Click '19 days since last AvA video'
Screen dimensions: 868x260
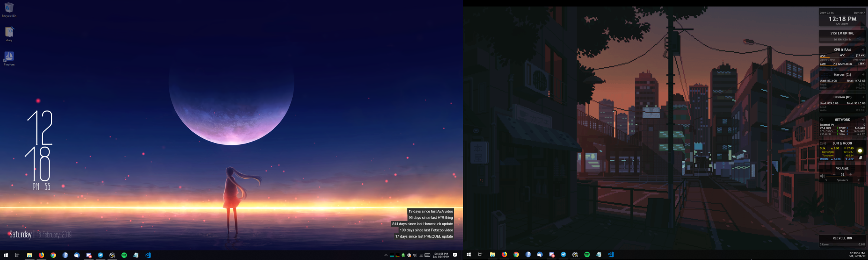click(x=430, y=211)
